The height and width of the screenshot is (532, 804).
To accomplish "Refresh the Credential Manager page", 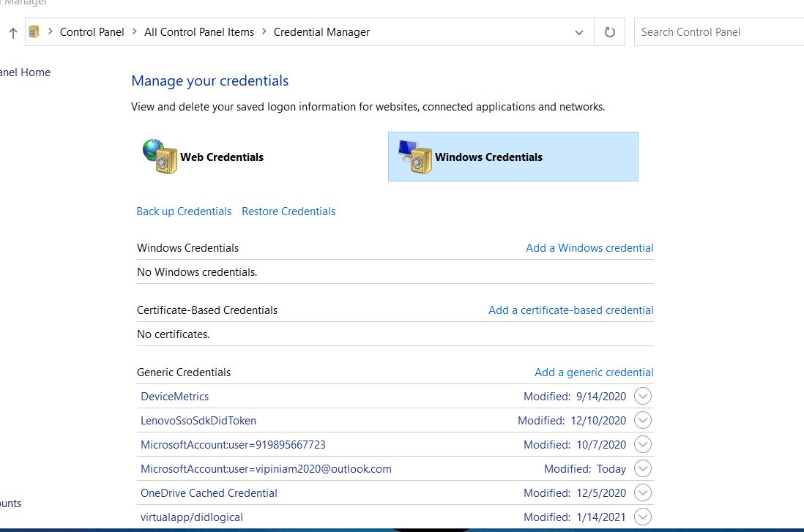I will [x=610, y=32].
